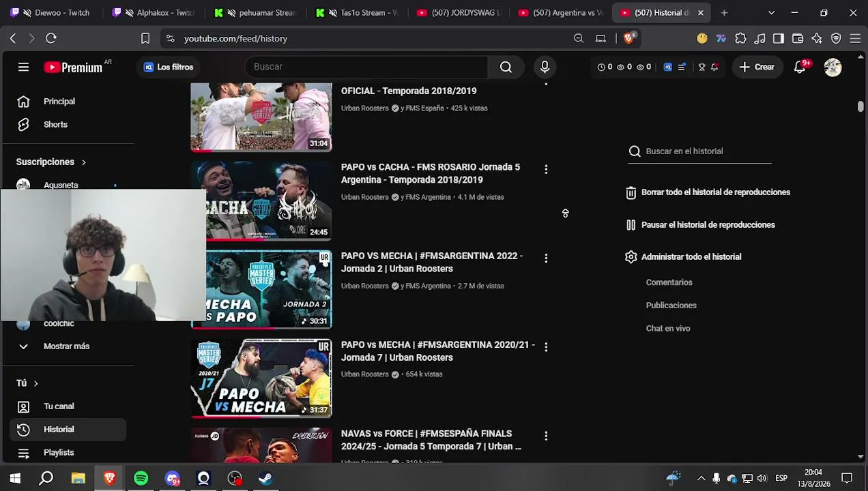Toggle the vidIQ Los filtros button

click(x=169, y=67)
